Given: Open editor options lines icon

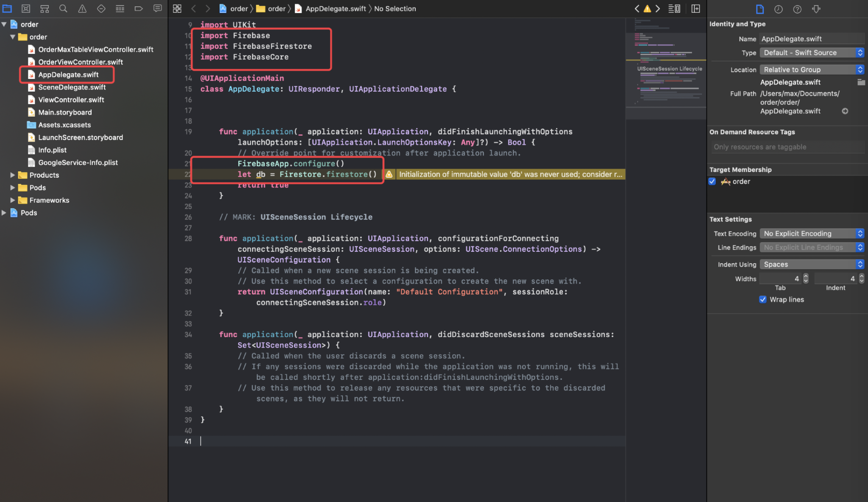Looking at the screenshot, I should pyautogui.click(x=674, y=8).
